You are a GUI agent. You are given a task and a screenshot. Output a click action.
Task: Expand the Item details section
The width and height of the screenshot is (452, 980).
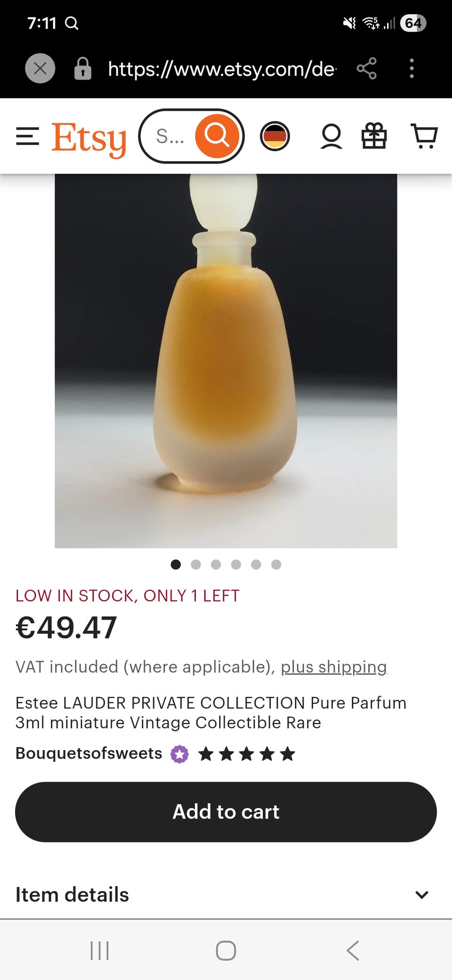(x=226, y=894)
